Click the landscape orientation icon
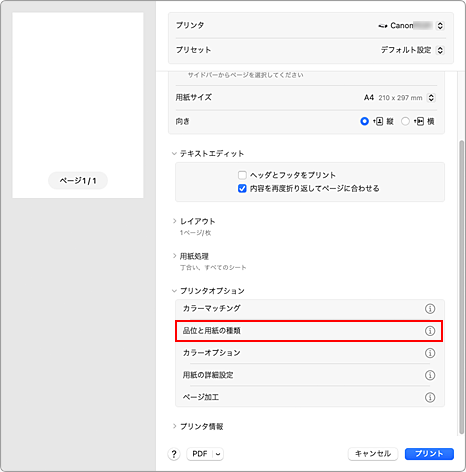This screenshot has width=466, height=472. coord(419,121)
